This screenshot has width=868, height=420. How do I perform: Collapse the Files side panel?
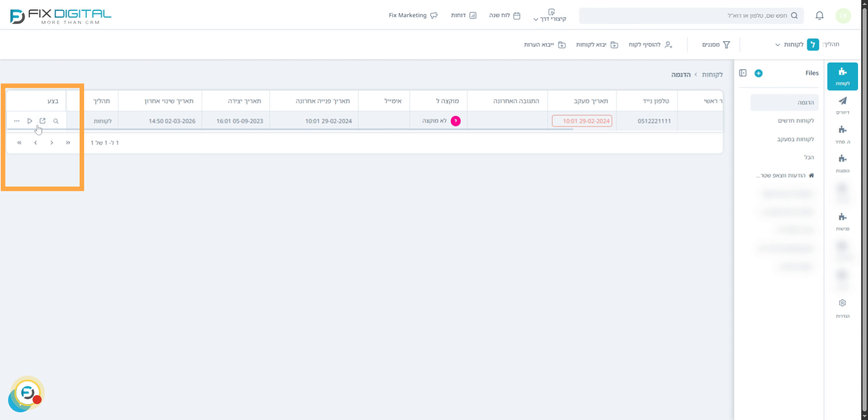[x=743, y=73]
